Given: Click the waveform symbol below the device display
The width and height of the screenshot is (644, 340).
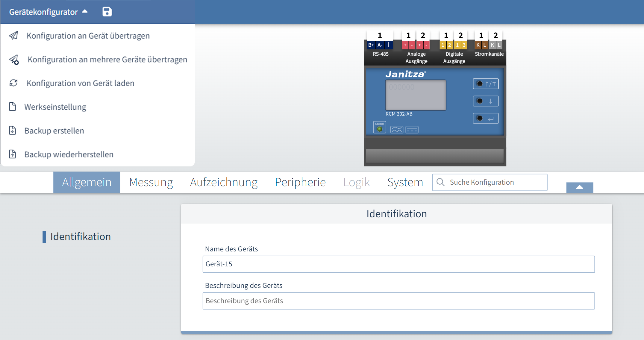Looking at the screenshot, I should coord(396,129).
